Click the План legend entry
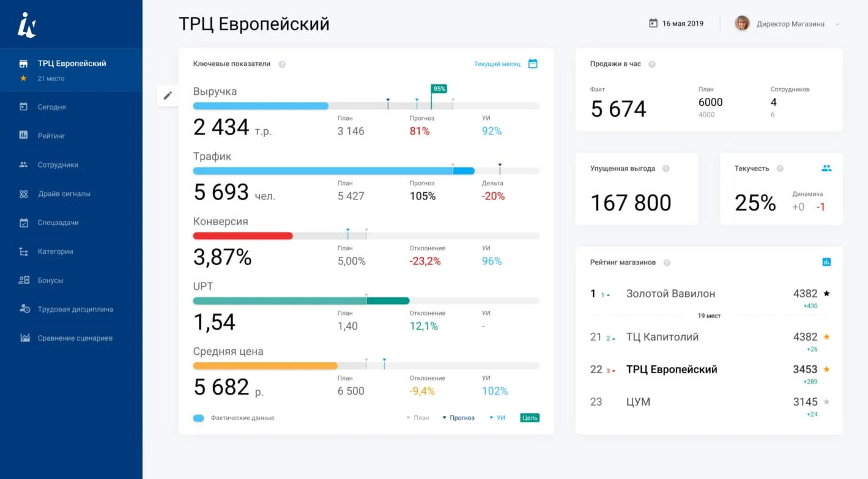 [418, 418]
